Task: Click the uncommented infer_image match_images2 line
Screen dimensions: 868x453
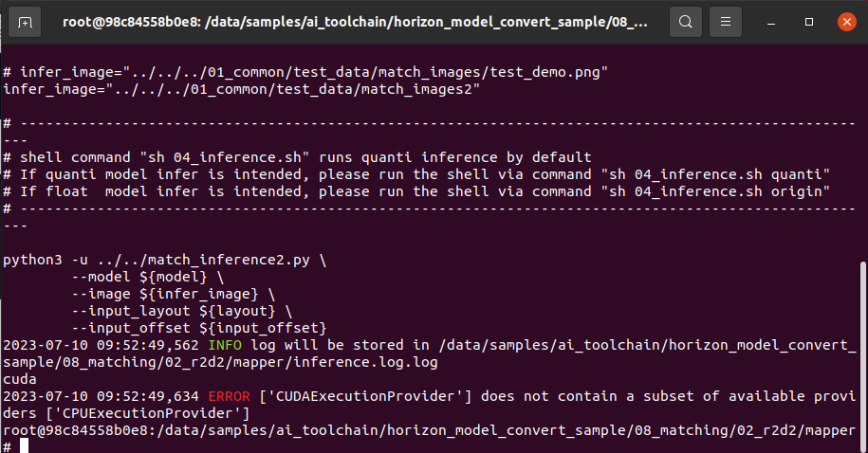Action: tap(242, 89)
